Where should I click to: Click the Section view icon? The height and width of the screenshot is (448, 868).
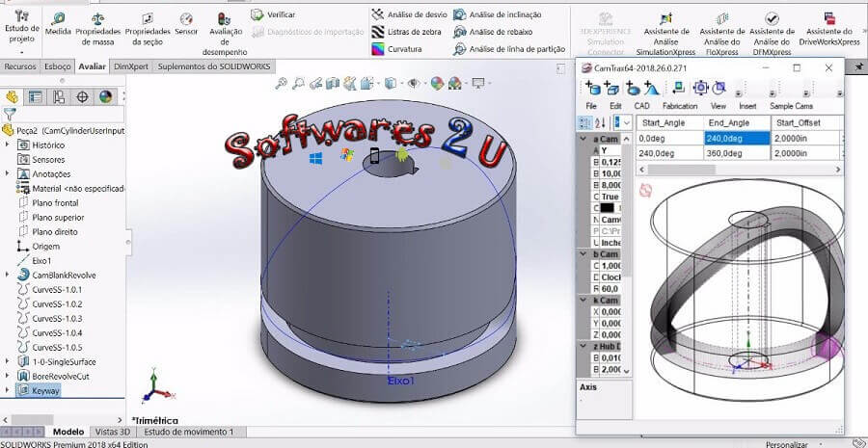(333, 84)
